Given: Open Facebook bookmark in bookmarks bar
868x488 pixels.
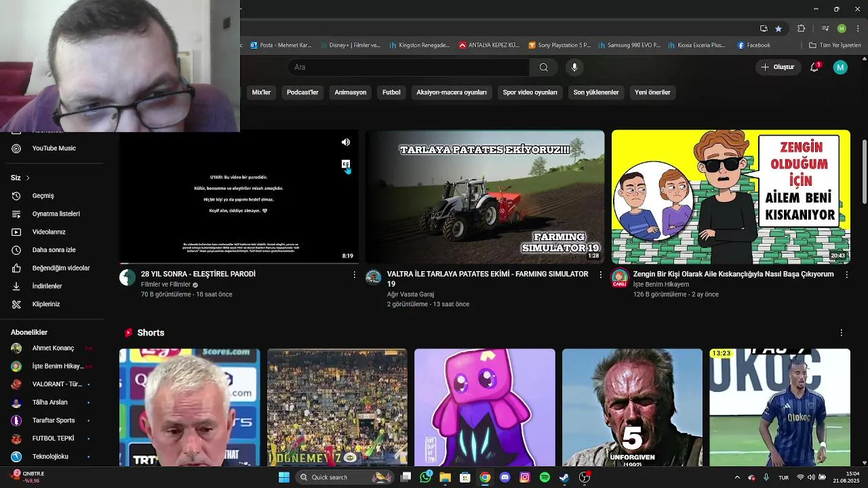Looking at the screenshot, I should pyautogui.click(x=753, y=45).
